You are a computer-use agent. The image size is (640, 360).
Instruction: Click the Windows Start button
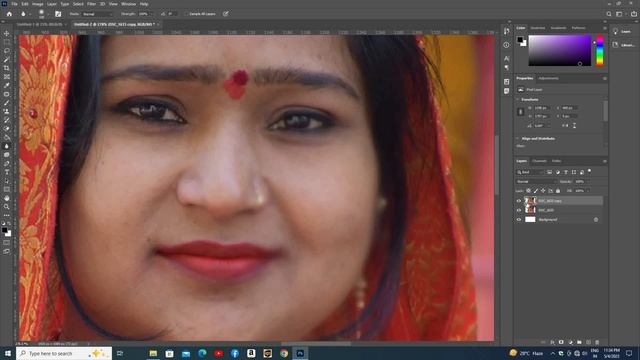[x=8, y=353]
